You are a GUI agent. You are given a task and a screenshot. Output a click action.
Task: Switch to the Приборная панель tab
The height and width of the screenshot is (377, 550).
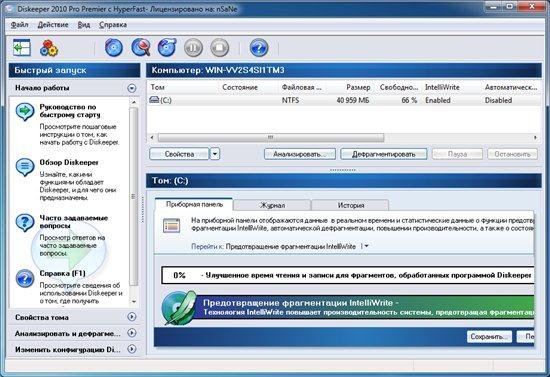194,204
